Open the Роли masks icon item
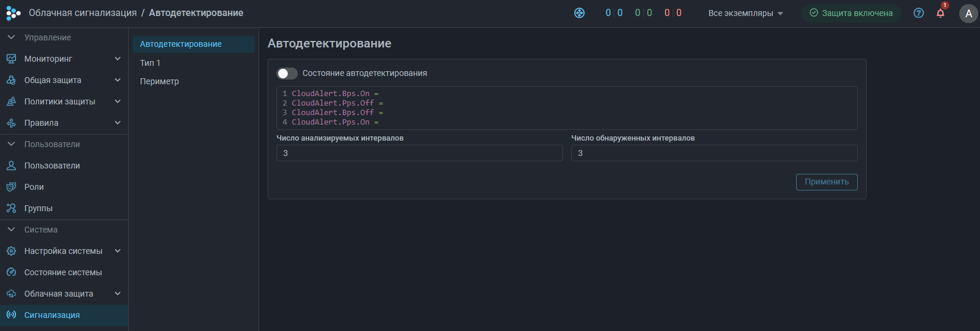The height and width of the screenshot is (331, 980). (11, 187)
